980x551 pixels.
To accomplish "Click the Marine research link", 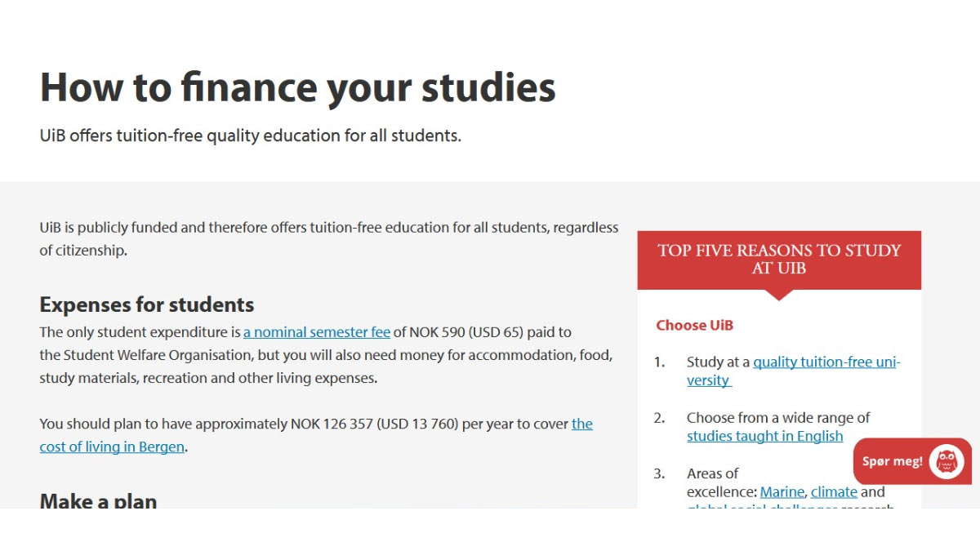I will pos(782,491).
